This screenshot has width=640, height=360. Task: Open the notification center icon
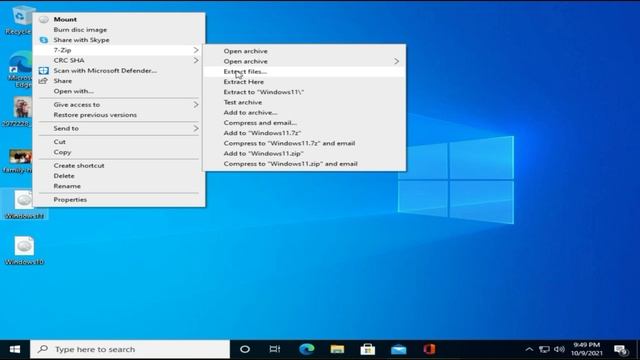point(621,350)
